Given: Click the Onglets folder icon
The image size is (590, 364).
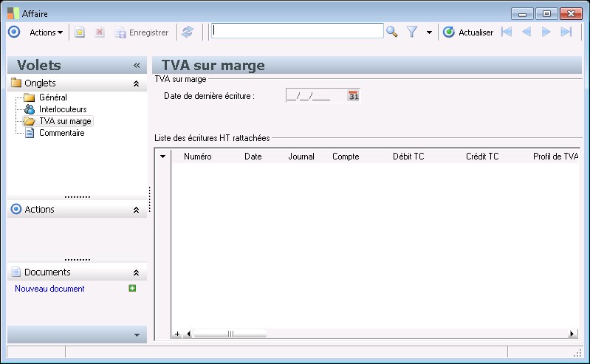Looking at the screenshot, I should click(x=16, y=83).
